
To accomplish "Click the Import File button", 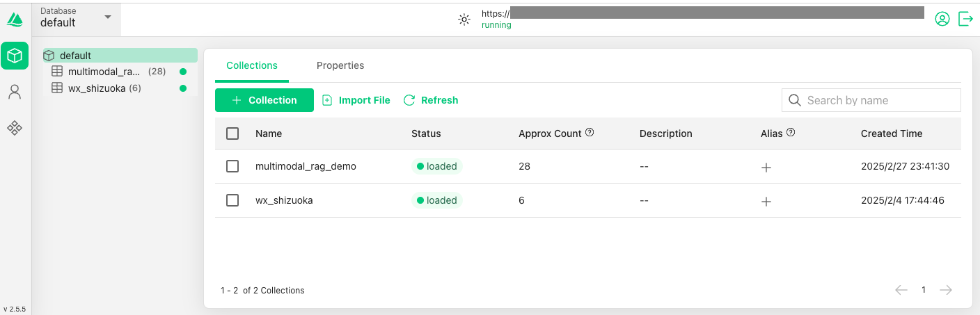I will (x=356, y=100).
